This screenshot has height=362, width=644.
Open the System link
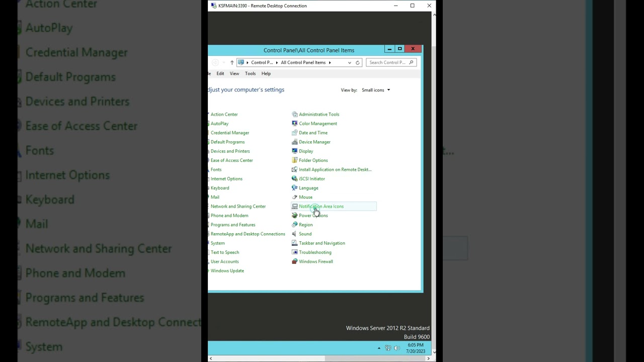(x=218, y=243)
